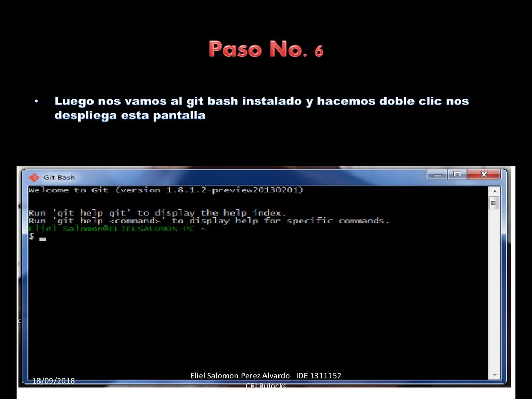
Task: Minimize the Git Bash window
Action: pyautogui.click(x=437, y=175)
